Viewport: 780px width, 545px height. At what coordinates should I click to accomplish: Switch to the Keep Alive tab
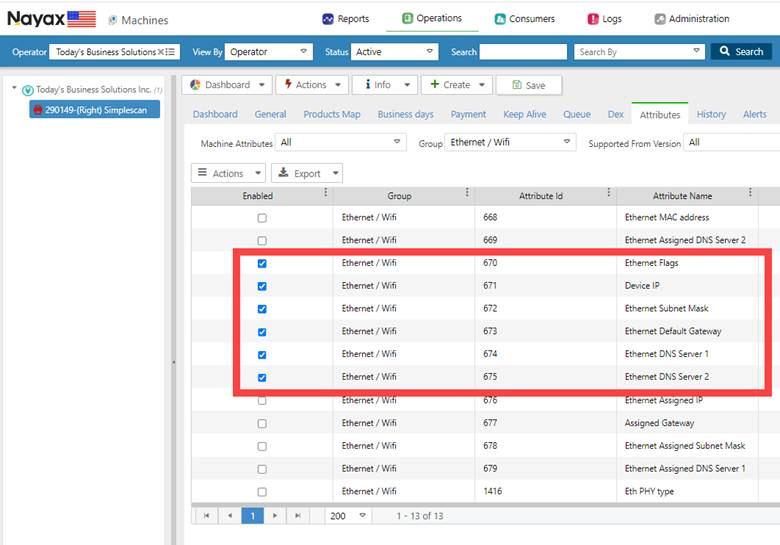[x=524, y=115]
